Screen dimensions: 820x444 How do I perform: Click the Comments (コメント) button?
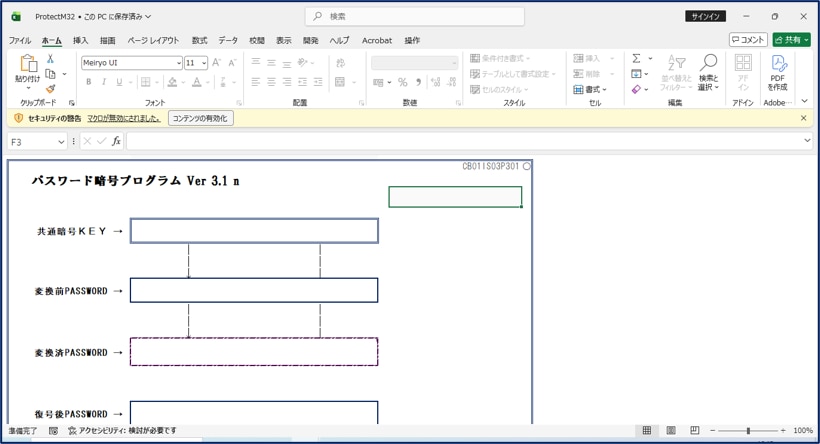pos(748,40)
